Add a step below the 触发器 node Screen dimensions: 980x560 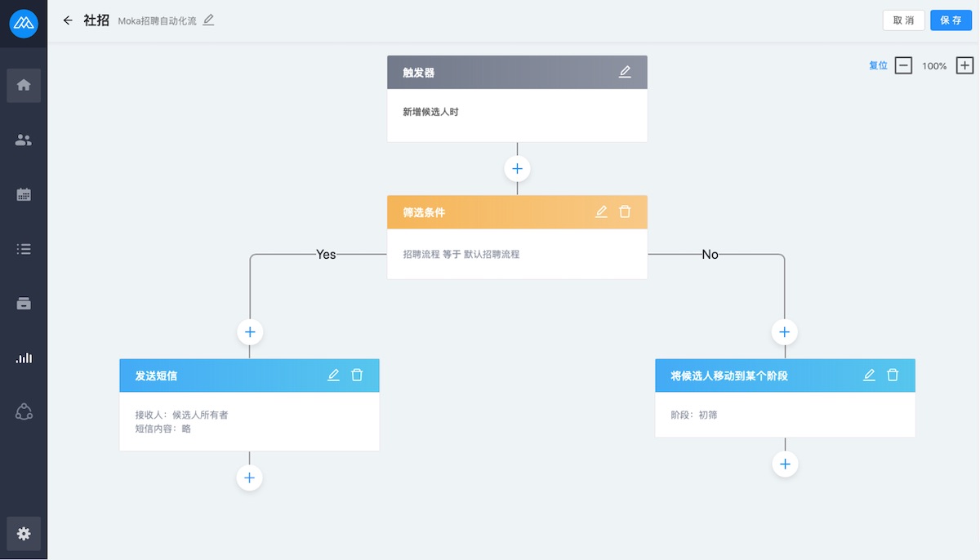click(517, 169)
